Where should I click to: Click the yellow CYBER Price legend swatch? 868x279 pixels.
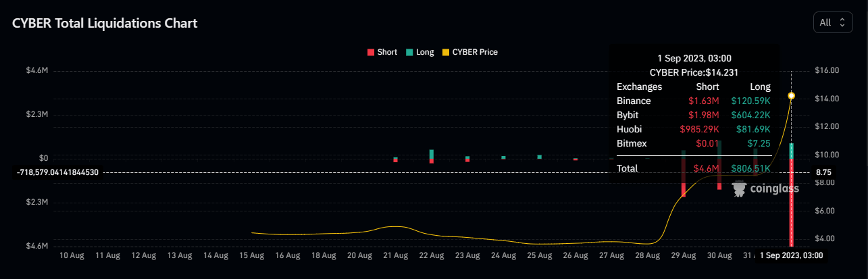444,52
